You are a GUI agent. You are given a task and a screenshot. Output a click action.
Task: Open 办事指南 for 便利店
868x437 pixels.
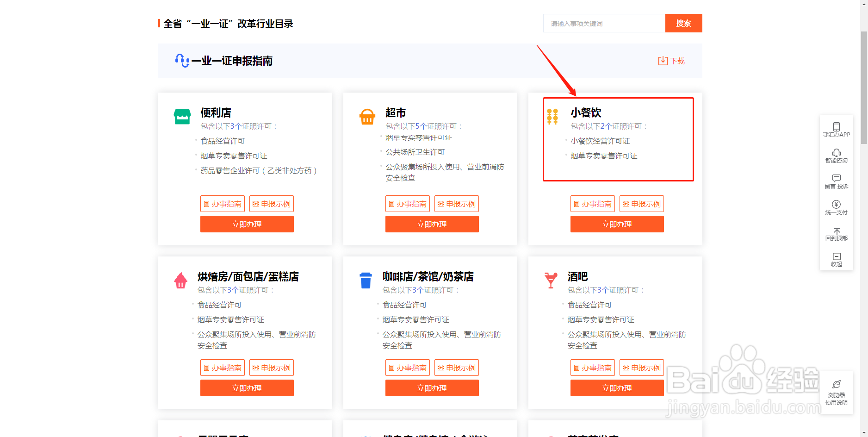click(223, 203)
